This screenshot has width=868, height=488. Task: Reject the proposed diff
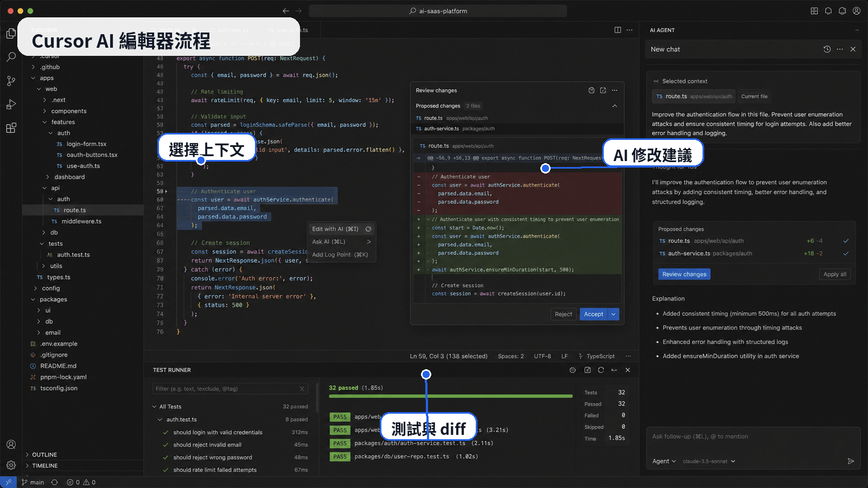(x=563, y=314)
